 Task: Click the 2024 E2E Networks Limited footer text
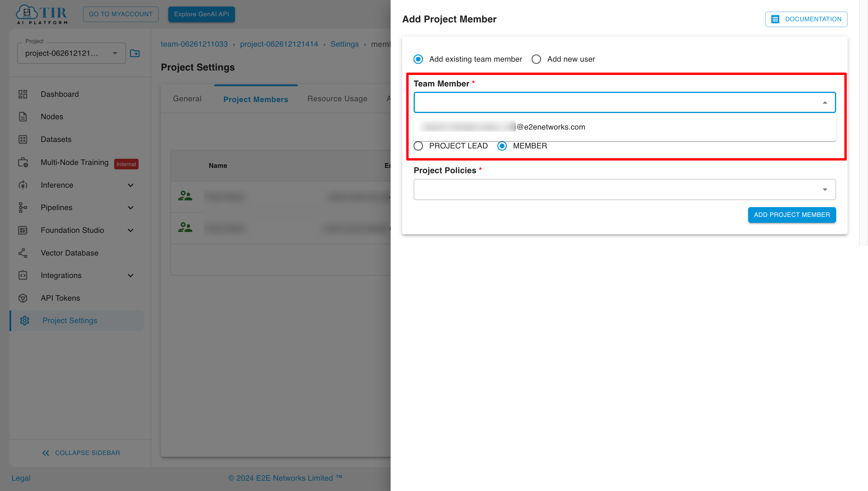pyautogui.click(x=285, y=478)
